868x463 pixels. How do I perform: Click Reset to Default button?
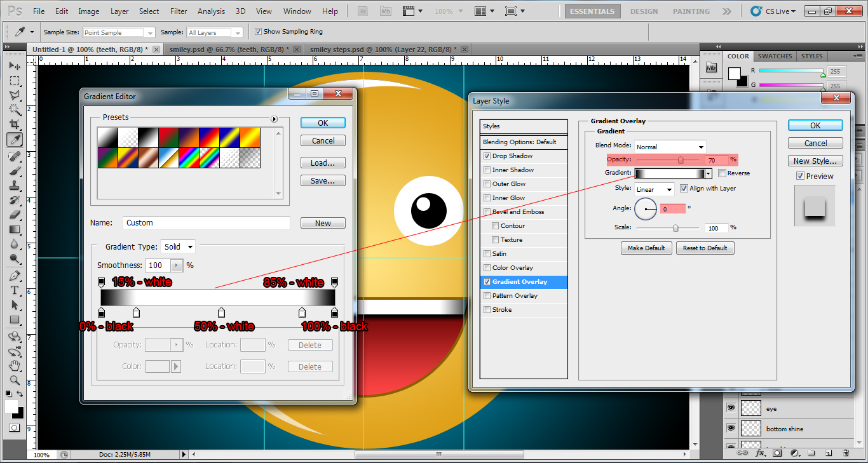point(705,248)
